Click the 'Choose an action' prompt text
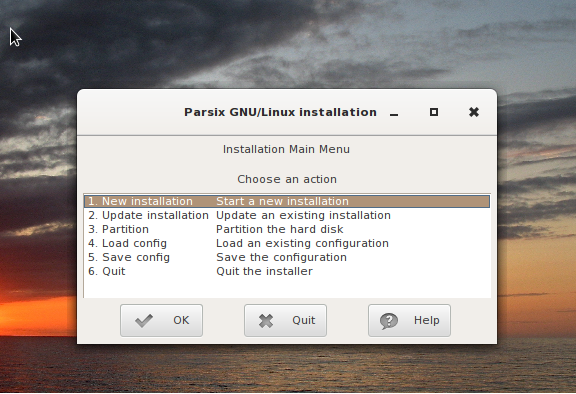This screenshot has width=576, height=394. pos(287,179)
